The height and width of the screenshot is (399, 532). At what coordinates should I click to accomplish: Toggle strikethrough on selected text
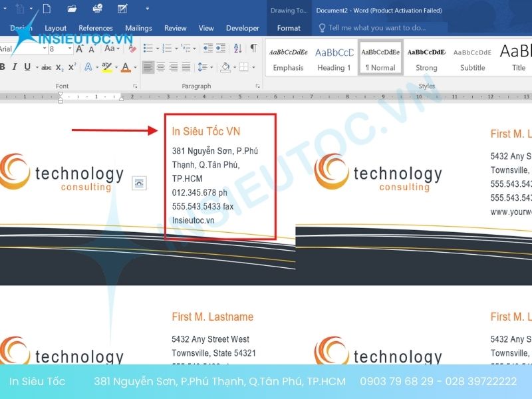pyautogui.click(x=46, y=67)
